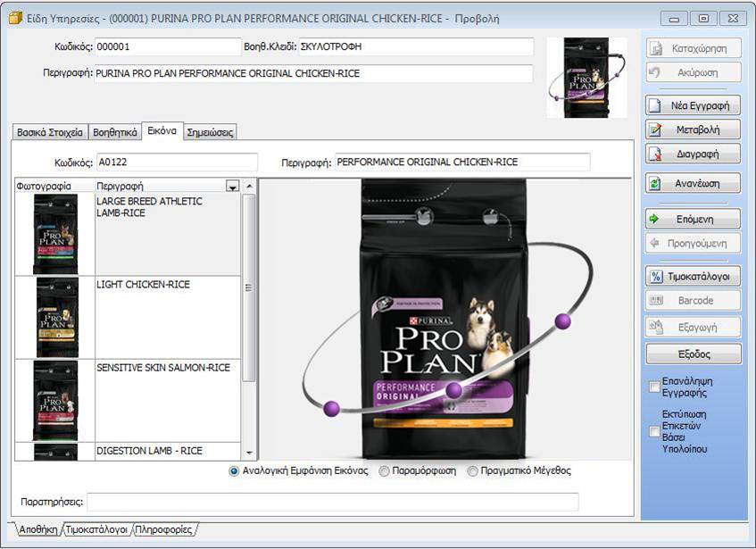Open the Αποθήκη bottom tab
The image size is (756, 549).
[38, 529]
